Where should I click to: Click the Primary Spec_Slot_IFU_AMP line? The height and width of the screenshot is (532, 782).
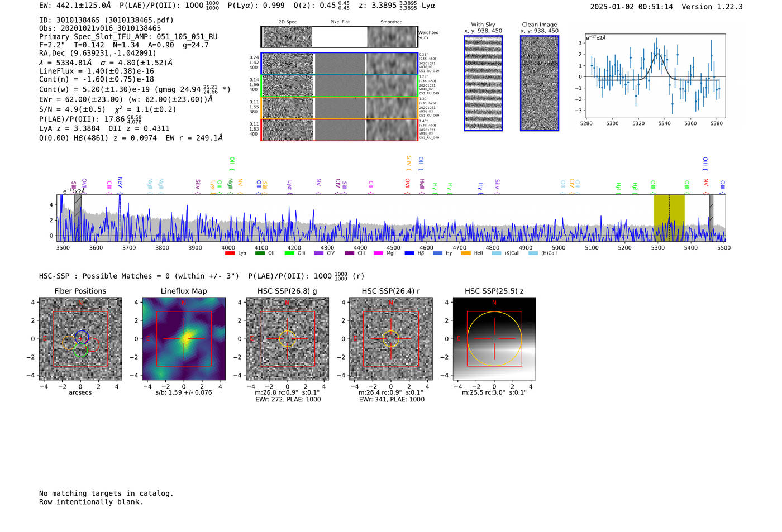click(x=128, y=37)
